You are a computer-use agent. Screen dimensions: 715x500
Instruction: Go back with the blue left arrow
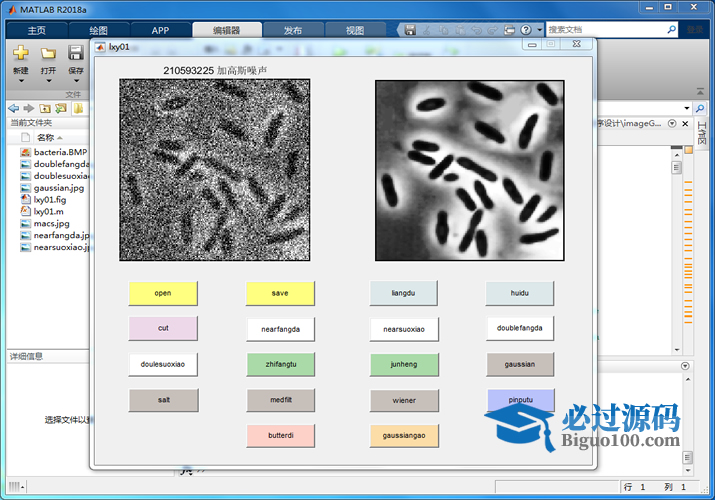[x=13, y=108]
